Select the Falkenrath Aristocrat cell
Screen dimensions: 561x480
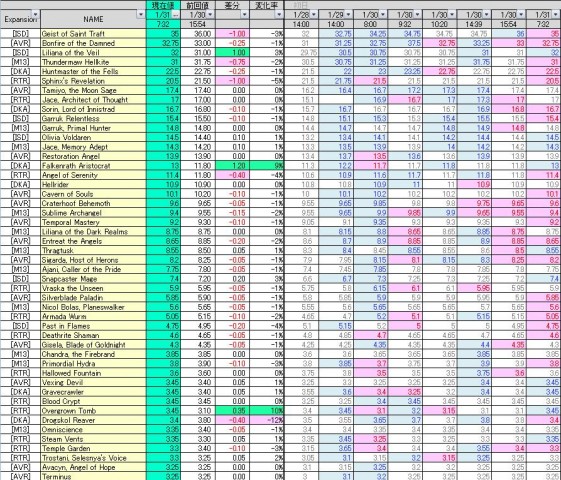point(93,166)
